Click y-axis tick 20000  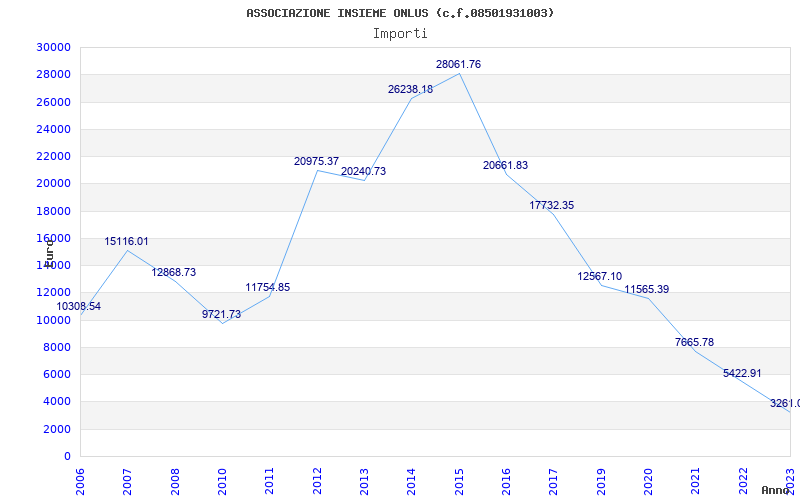click(53, 184)
